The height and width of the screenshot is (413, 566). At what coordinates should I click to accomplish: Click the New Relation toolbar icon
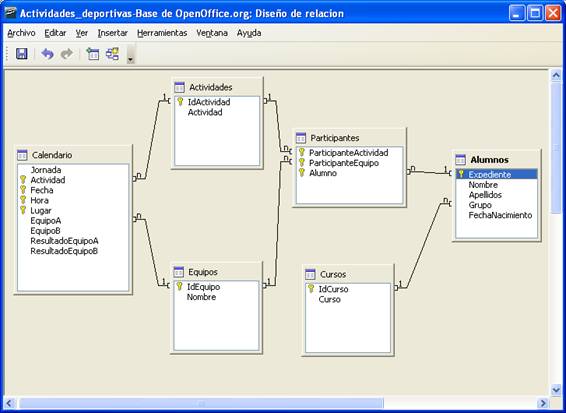coord(112,54)
